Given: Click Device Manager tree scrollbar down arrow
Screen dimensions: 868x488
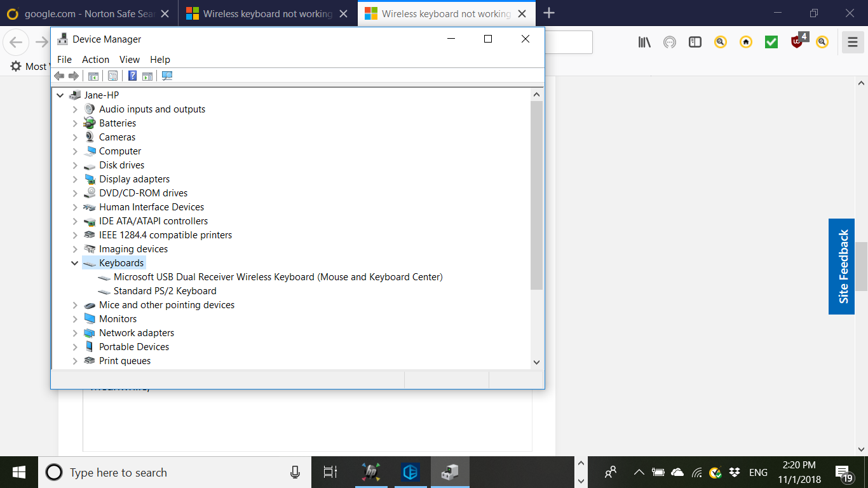Looking at the screenshot, I should tap(536, 362).
